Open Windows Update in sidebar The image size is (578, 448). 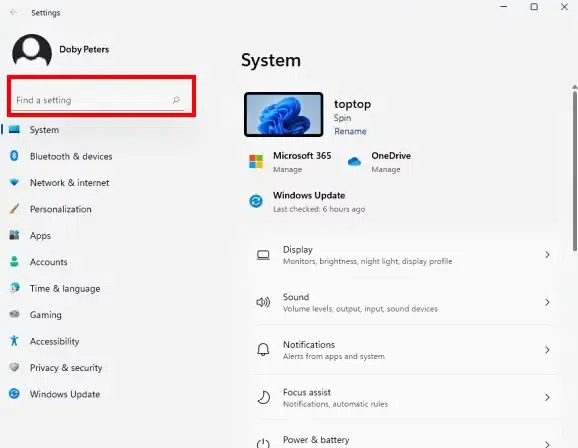click(x=65, y=394)
